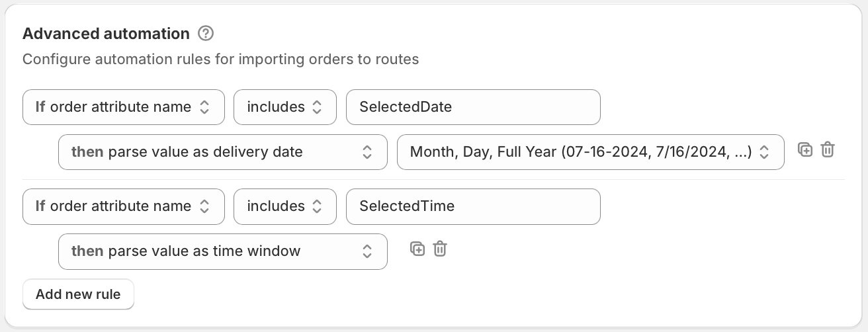
Task: Click the chevron arrows on delivery date selector
Action: pos(367,152)
